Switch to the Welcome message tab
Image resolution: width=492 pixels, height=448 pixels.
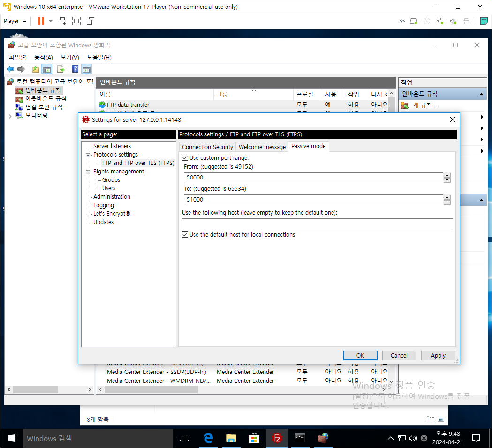click(x=262, y=147)
